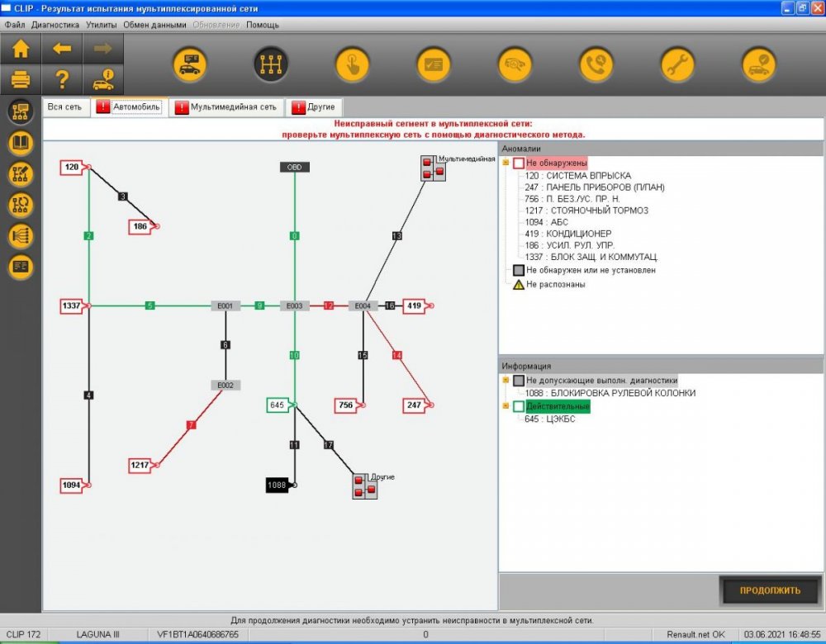Image resolution: width=826 pixels, height=644 pixels.
Task: Select 1217 : СТОЯНОЧНЫЙ ТОРМОЗ row
Action: click(x=586, y=211)
